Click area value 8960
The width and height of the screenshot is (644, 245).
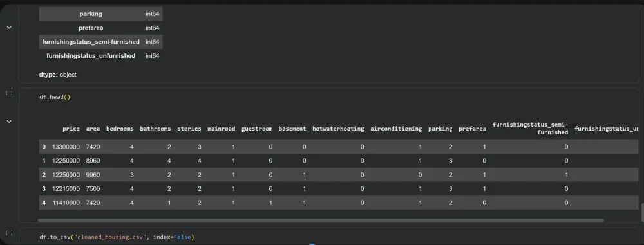pyautogui.click(x=93, y=161)
